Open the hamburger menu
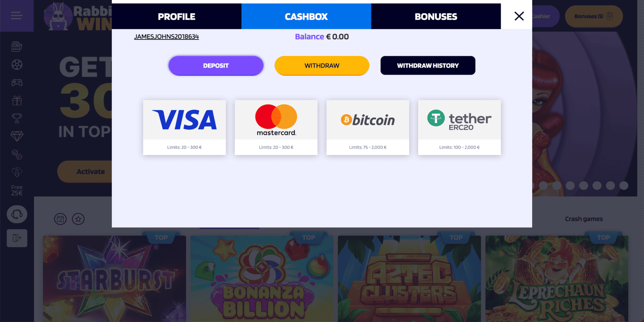 click(17, 16)
